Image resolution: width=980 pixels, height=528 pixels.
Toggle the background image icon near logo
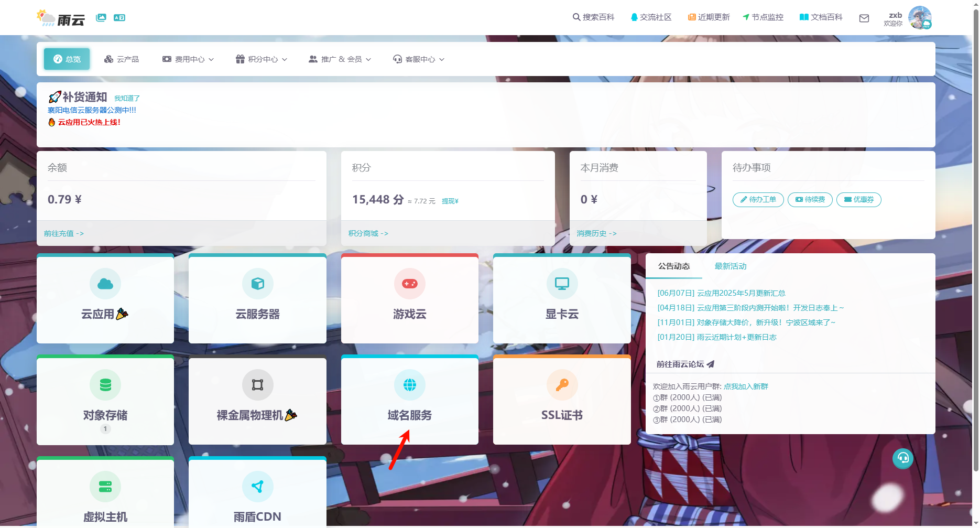(101, 17)
